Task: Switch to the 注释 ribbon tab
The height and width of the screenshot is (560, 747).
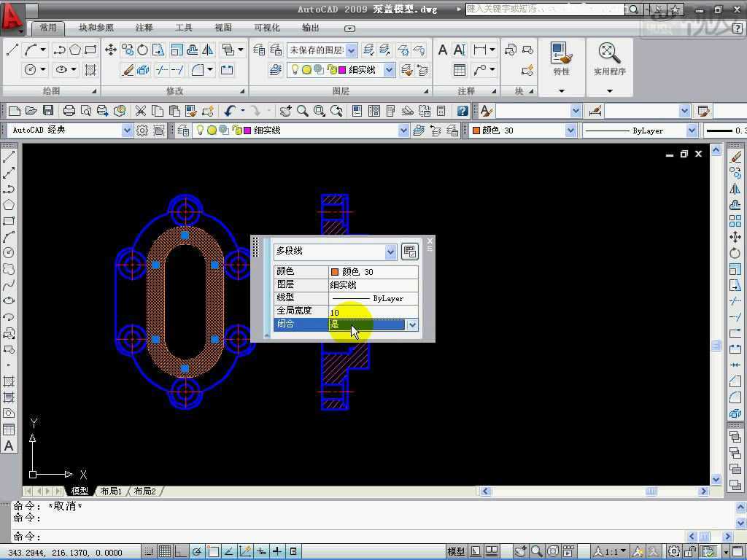Action: click(x=144, y=28)
